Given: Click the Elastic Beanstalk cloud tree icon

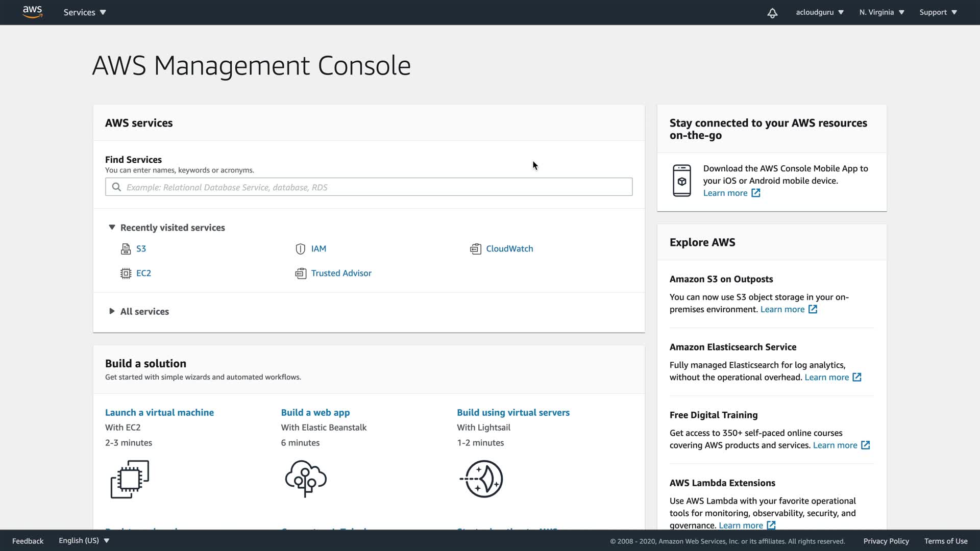Looking at the screenshot, I should pos(305,479).
